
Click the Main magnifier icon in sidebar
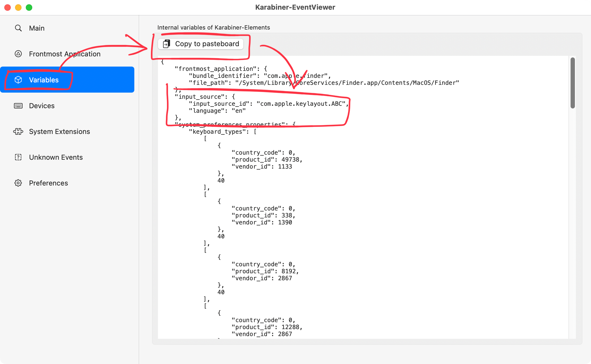[18, 28]
